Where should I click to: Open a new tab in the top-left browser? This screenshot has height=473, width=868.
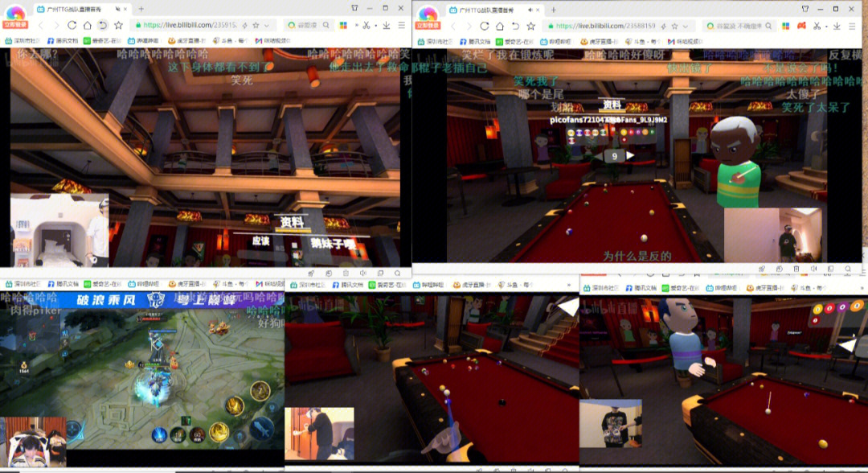pos(141,9)
